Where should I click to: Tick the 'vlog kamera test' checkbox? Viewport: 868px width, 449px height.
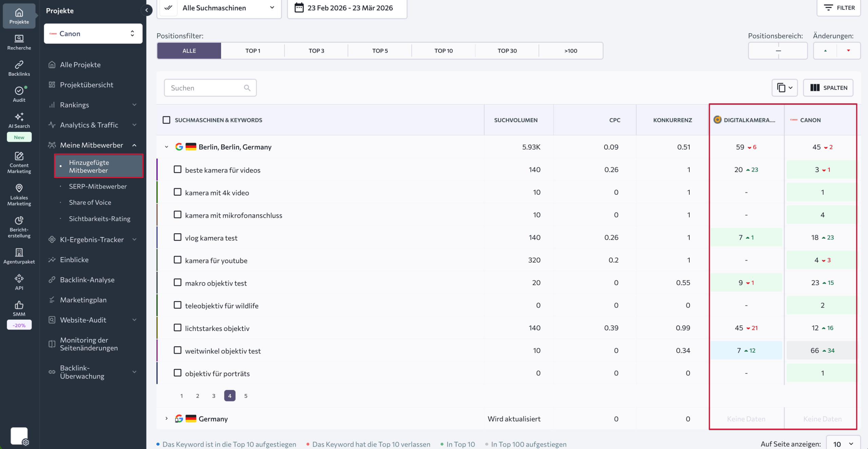(177, 237)
